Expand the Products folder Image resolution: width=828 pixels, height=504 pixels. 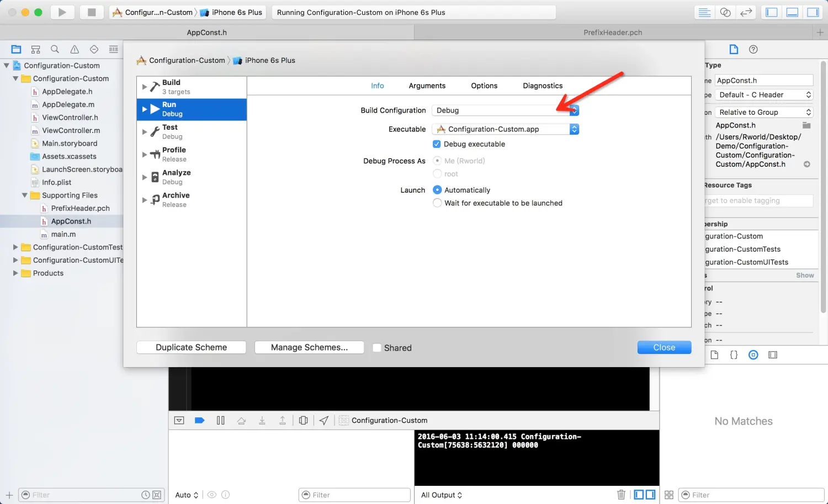click(15, 273)
